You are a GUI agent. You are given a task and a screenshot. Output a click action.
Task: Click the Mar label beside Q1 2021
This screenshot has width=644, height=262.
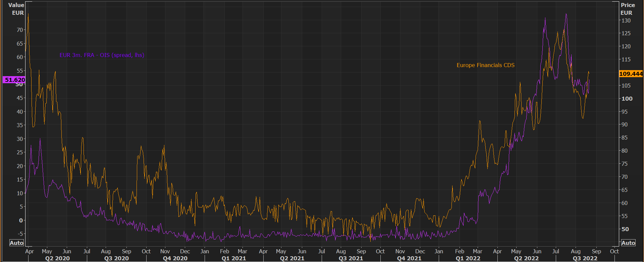pos(242,251)
